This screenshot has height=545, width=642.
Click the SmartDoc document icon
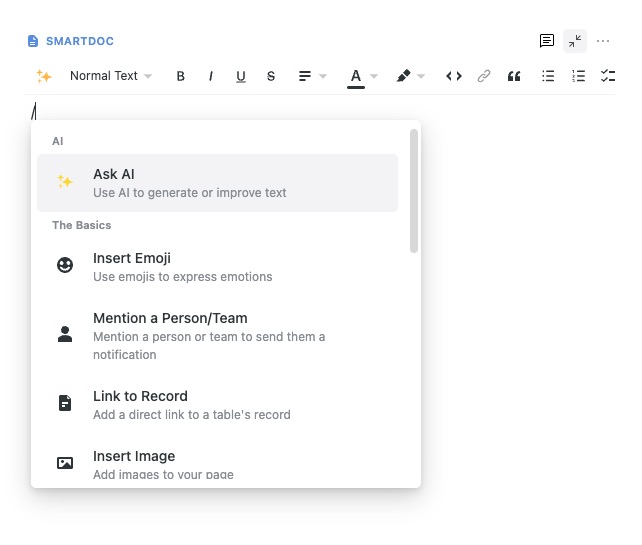point(33,41)
